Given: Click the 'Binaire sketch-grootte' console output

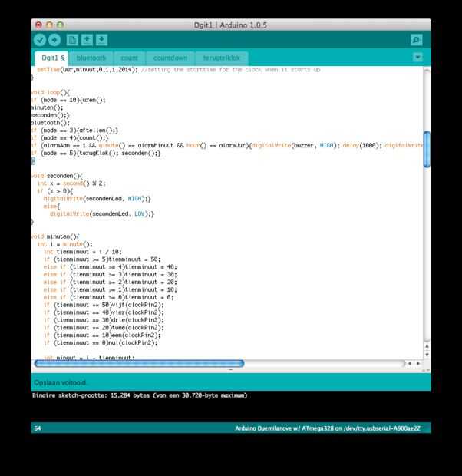Looking at the screenshot, I should (140, 395).
